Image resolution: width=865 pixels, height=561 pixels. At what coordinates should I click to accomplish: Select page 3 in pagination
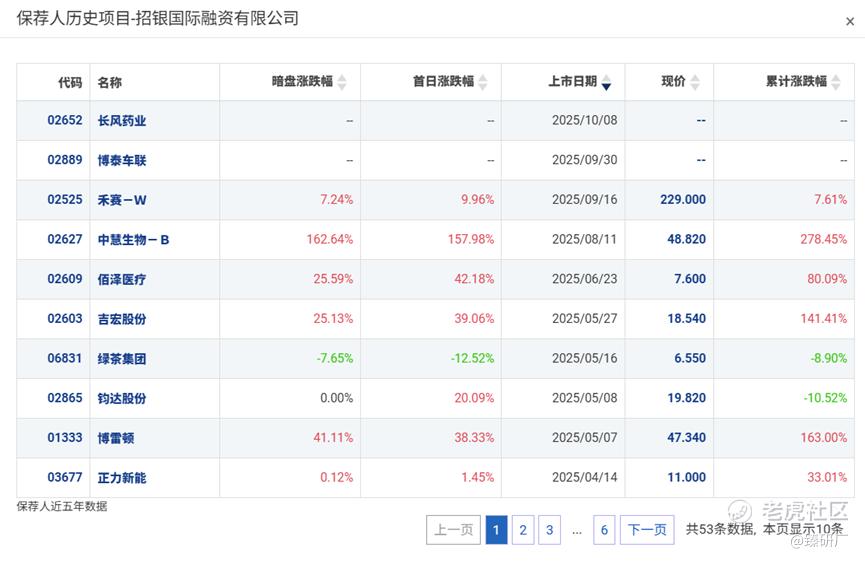click(549, 530)
